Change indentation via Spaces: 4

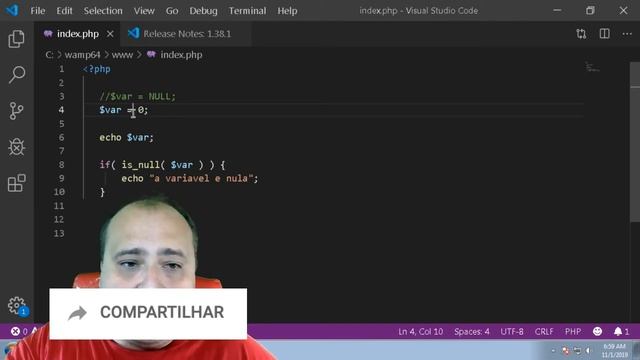tap(472, 331)
